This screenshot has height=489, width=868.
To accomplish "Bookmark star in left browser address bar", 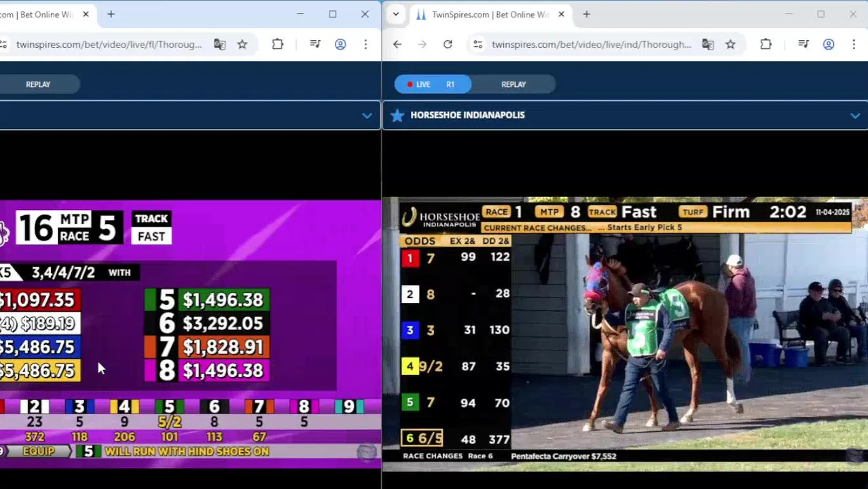I will 242,44.
